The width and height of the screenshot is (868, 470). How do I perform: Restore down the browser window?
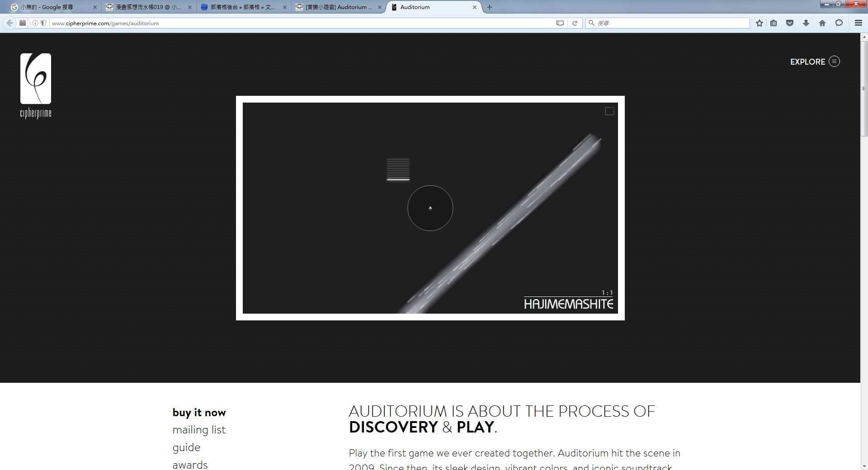(839, 4)
